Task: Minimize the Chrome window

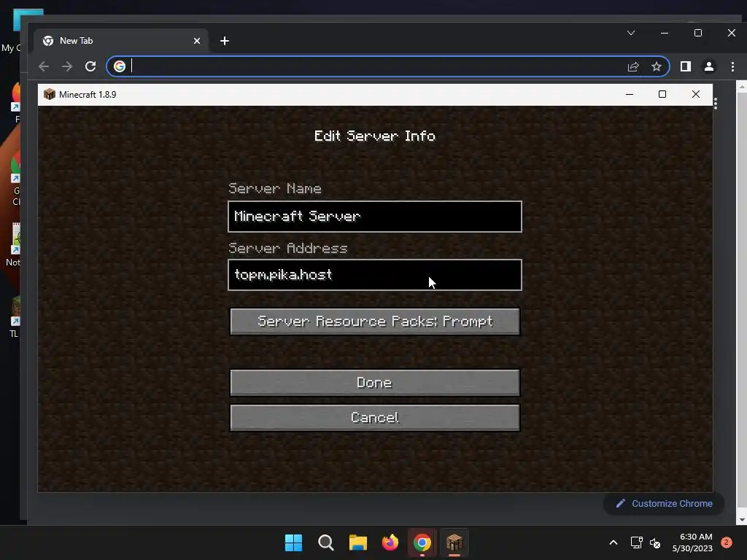Action: point(665,33)
